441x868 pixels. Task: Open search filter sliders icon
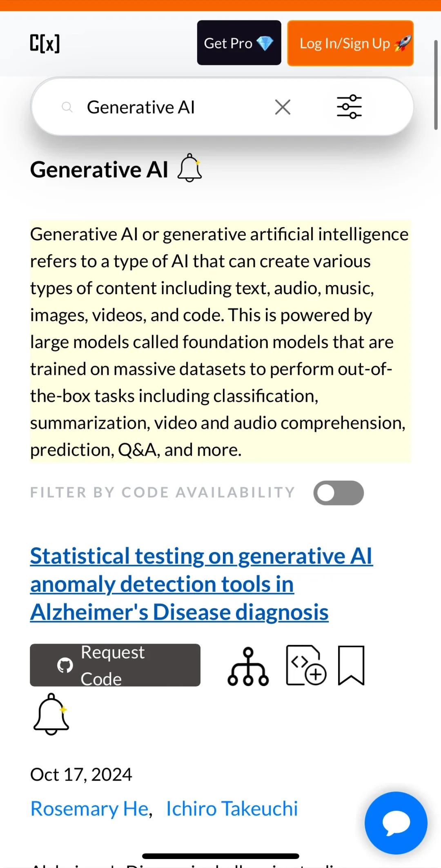[349, 107]
